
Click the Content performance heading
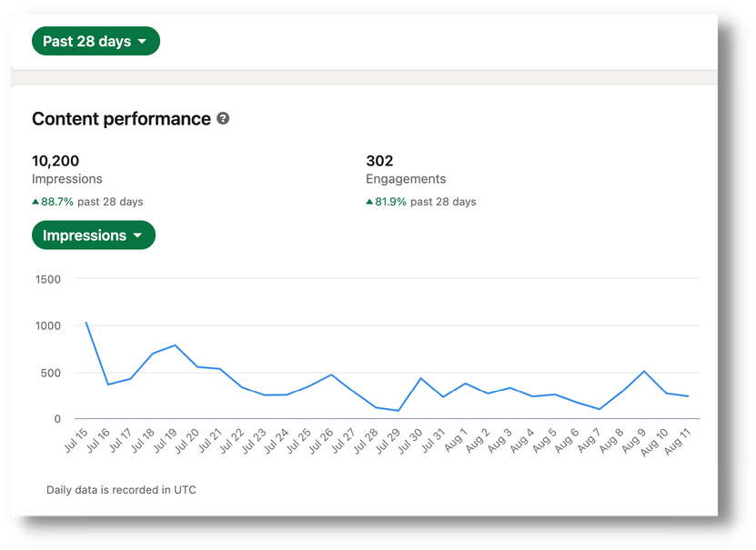(121, 119)
